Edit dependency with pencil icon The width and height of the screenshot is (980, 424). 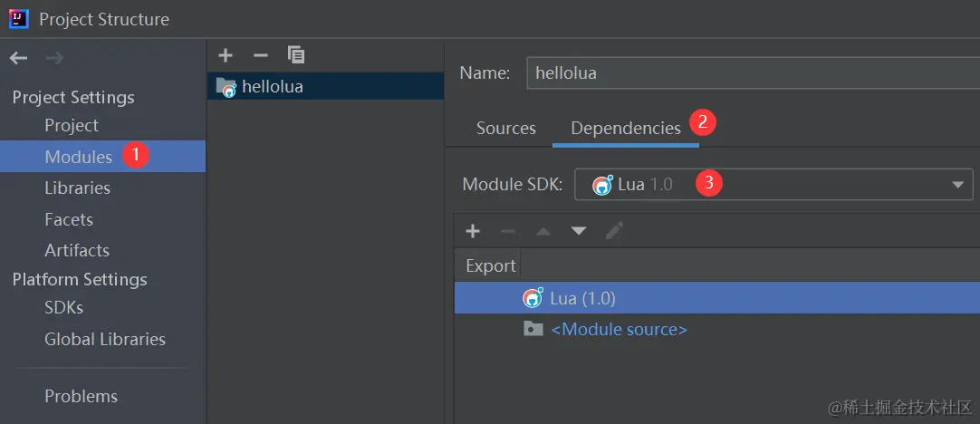pos(614,231)
